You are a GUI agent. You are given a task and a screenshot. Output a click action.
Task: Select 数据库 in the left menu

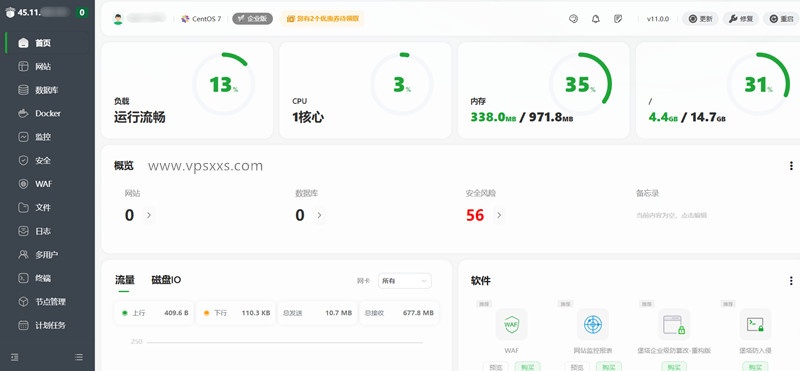(x=46, y=90)
